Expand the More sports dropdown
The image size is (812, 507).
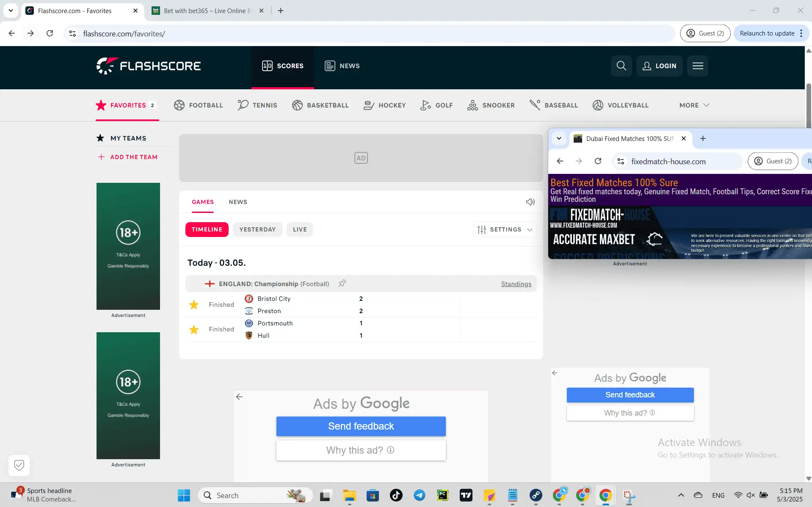pyautogui.click(x=694, y=105)
